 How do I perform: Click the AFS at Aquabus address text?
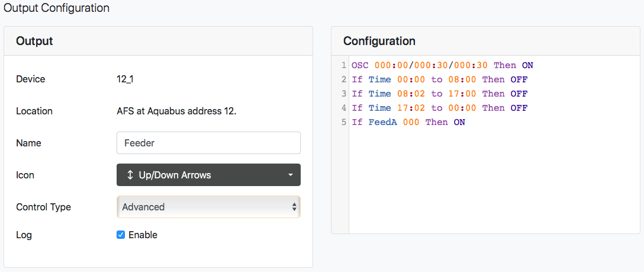coord(176,111)
